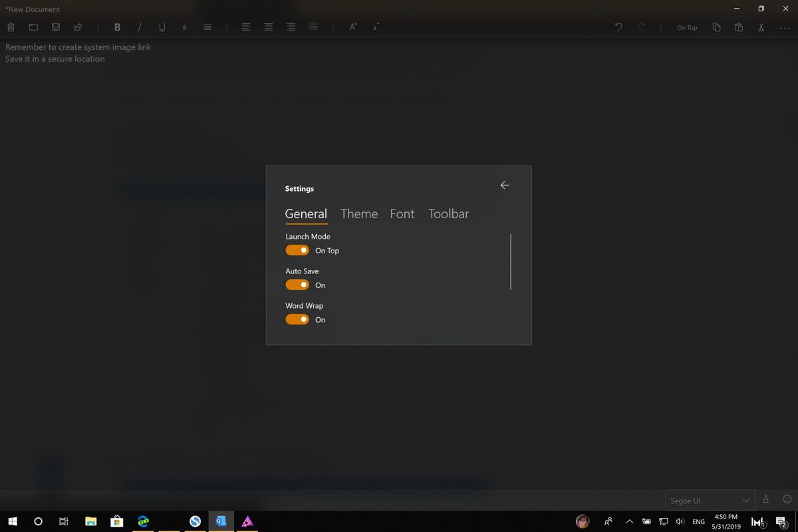This screenshot has height=532, width=798.
Task: Select the Underline formatting icon
Action: click(162, 27)
